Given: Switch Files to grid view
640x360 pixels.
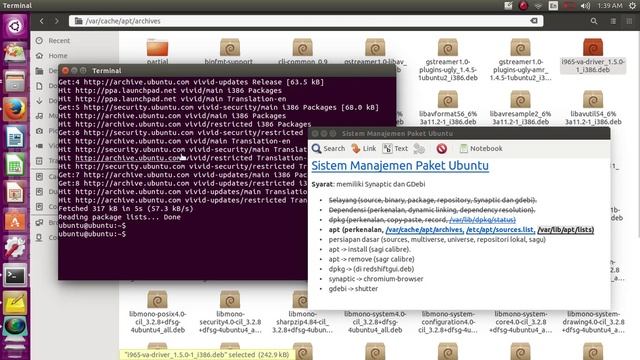Looking at the screenshot, I should [629, 21].
